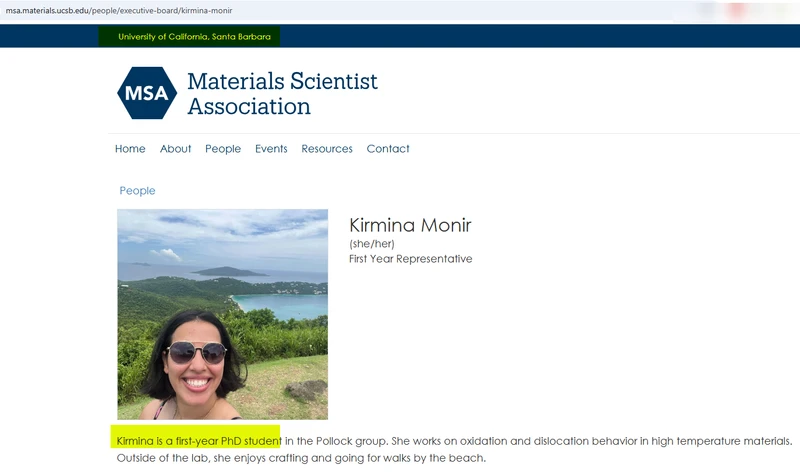Open the About menu item

175,149
